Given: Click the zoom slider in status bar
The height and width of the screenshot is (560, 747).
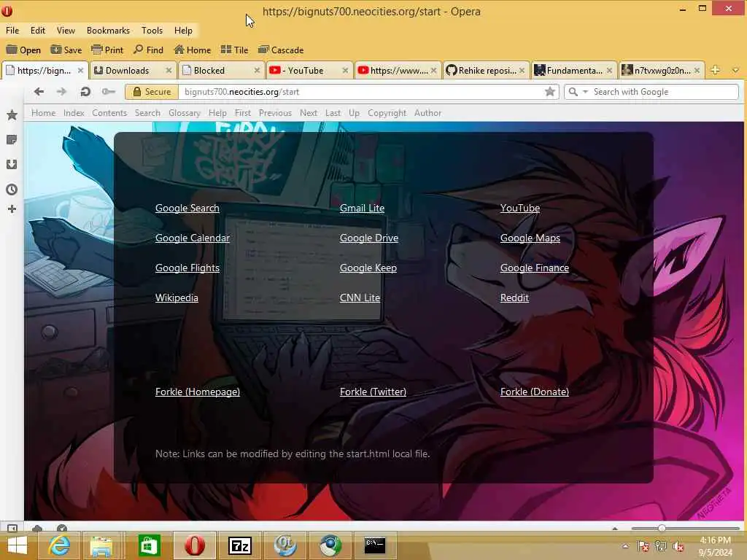Looking at the screenshot, I should [685, 528].
